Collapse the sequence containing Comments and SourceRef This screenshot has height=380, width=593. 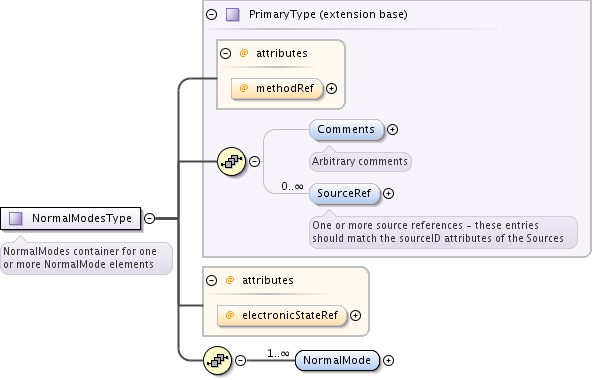pos(255,161)
